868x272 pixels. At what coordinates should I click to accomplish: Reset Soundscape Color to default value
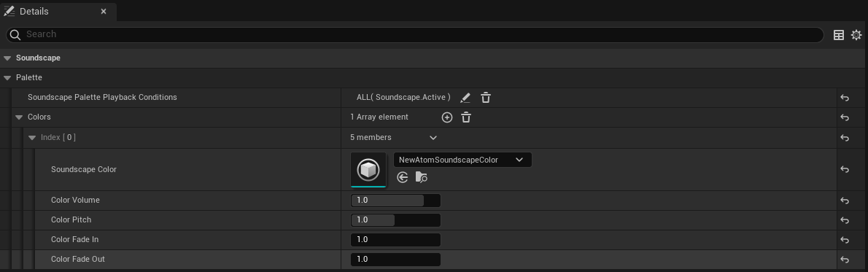tap(845, 169)
